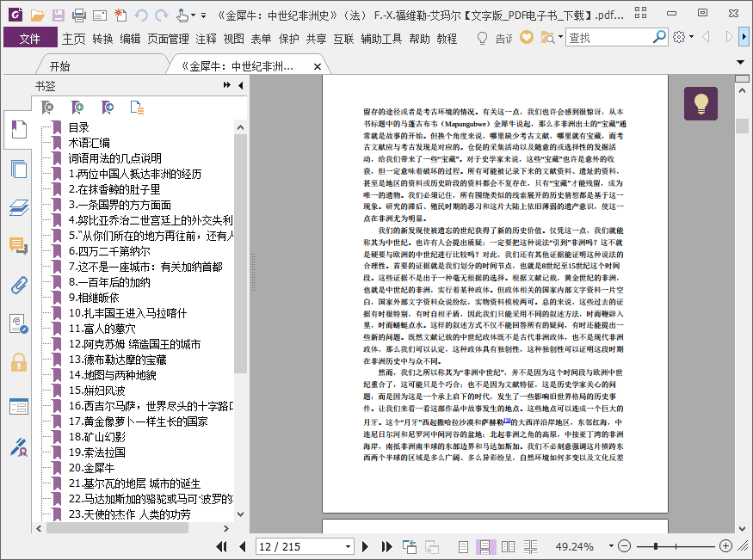Screen dimensions: 753x560
Task: Go to the last page
Action: click(x=386, y=546)
